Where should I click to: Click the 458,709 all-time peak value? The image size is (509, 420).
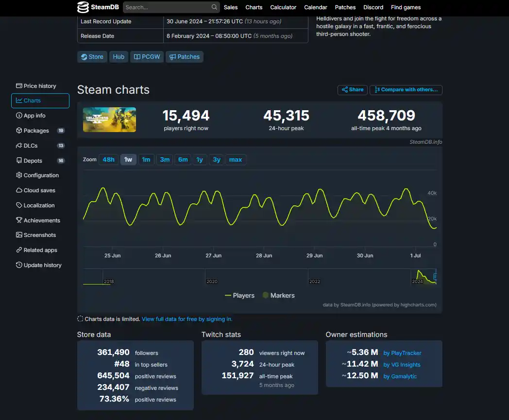click(x=386, y=116)
